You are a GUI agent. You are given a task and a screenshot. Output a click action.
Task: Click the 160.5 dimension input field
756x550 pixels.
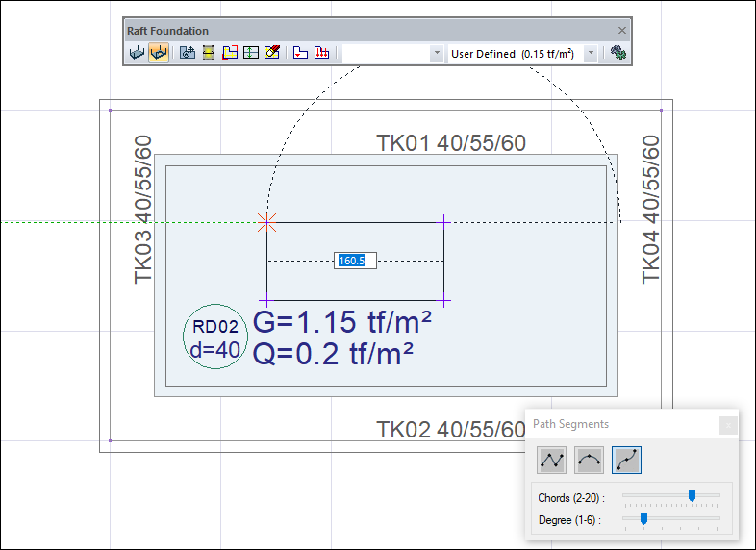tap(355, 261)
